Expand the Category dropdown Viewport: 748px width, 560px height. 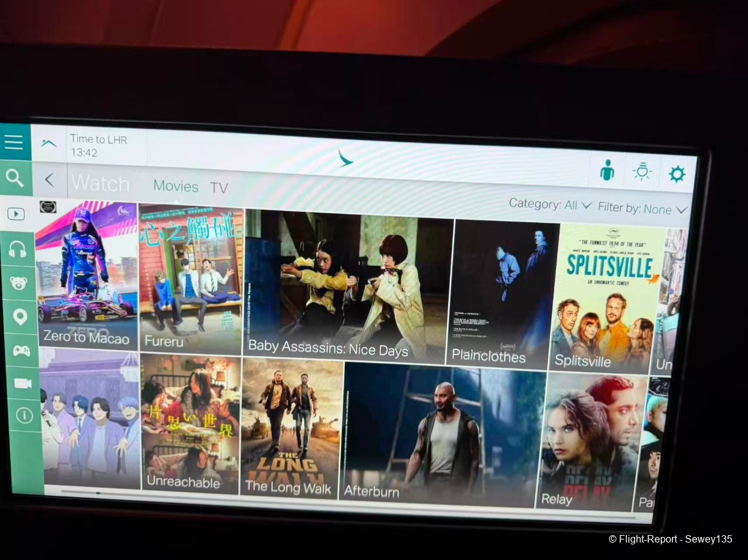pyautogui.click(x=550, y=204)
